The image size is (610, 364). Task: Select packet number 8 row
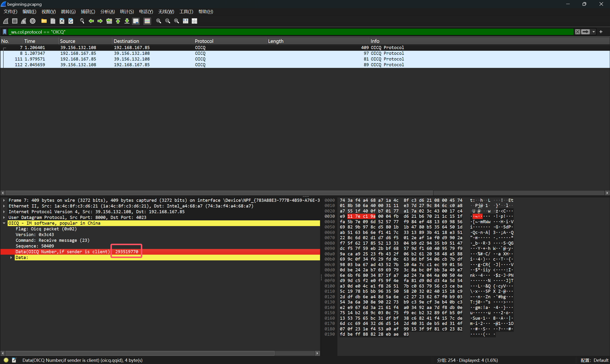pyautogui.click(x=305, y=53)
